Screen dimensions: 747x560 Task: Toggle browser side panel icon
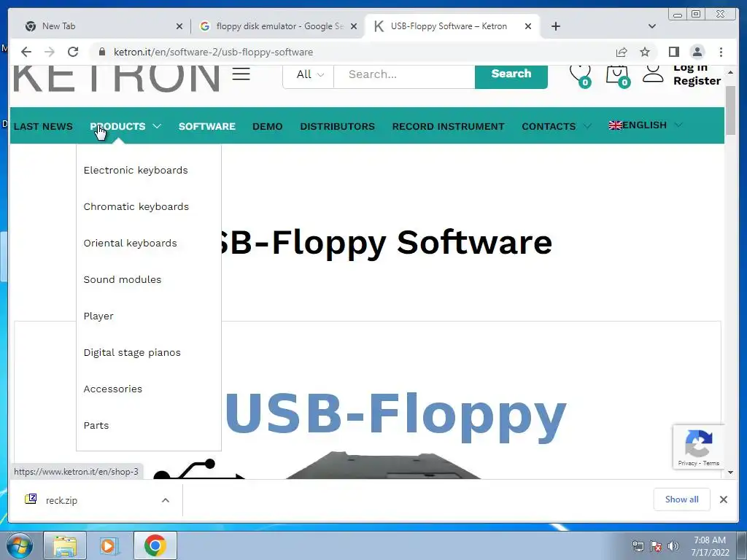(673, 52)
